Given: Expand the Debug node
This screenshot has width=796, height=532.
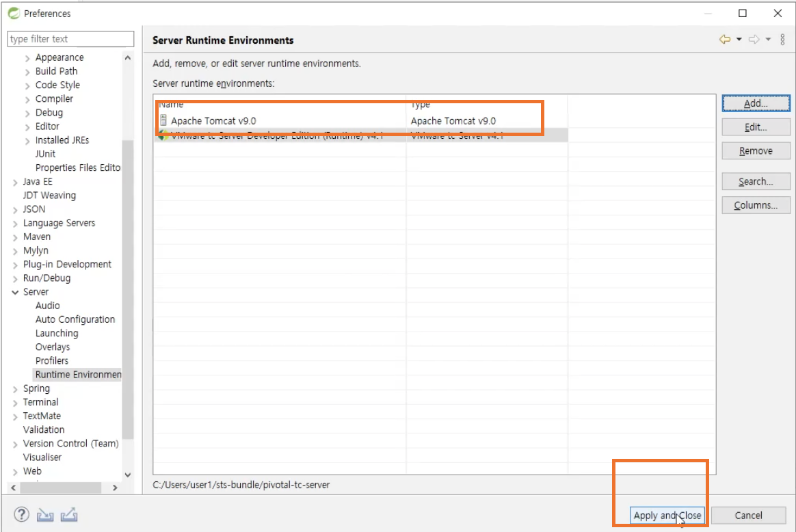Looking at the screenshot, I should click(27, 113).
